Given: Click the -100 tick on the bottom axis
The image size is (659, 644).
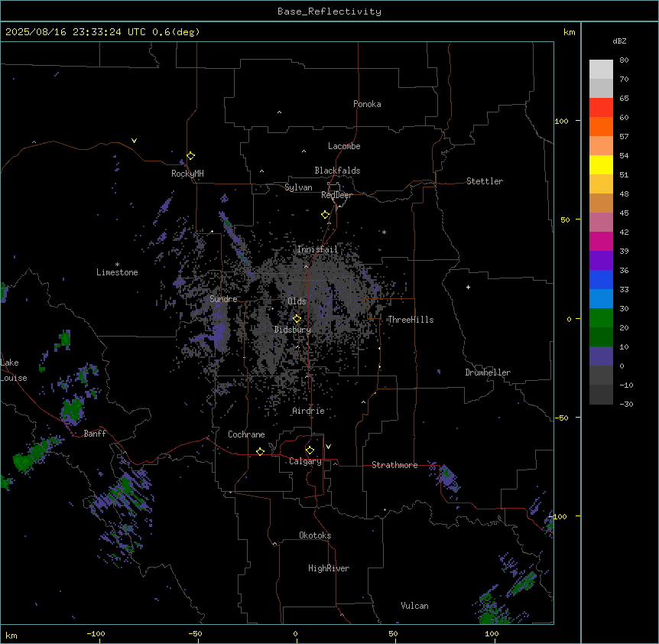Looking at the screenshot, I should click(x=96, y=633).
